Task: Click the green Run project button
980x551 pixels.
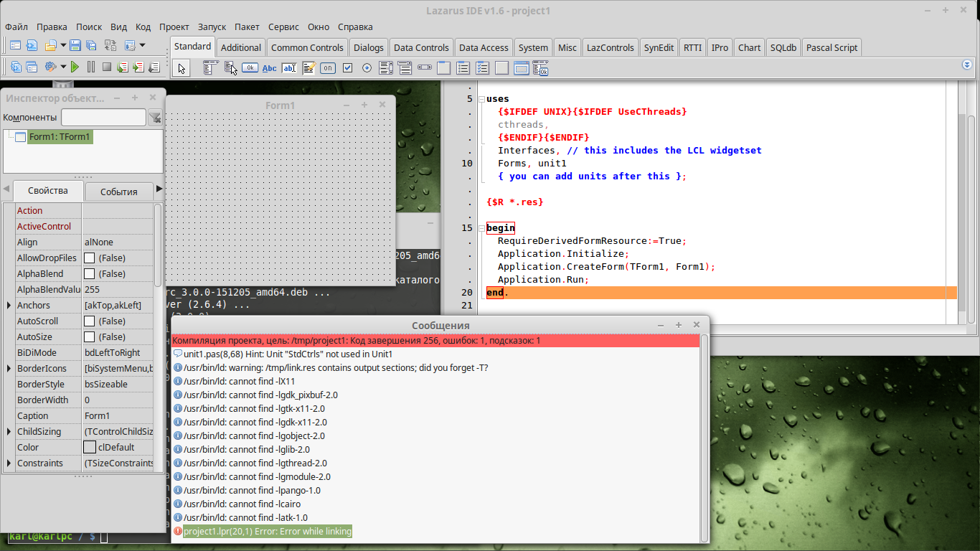Action: click(x=75, y=67)
